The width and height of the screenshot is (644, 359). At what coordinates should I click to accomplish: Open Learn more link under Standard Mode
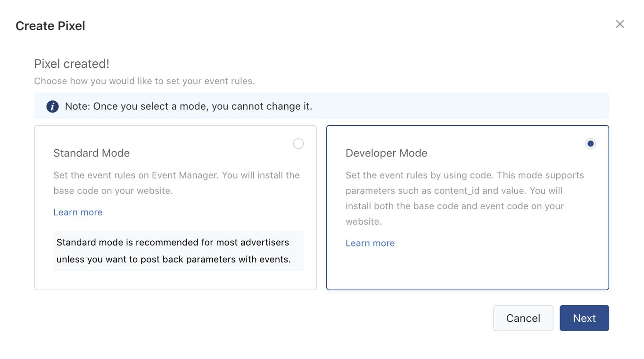click(x=78, y=212)
